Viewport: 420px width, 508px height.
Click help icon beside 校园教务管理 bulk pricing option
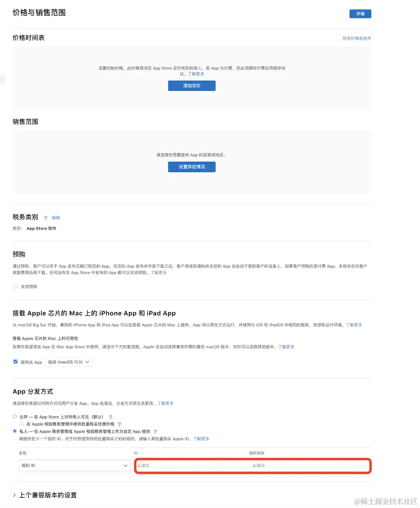[119, 424]
